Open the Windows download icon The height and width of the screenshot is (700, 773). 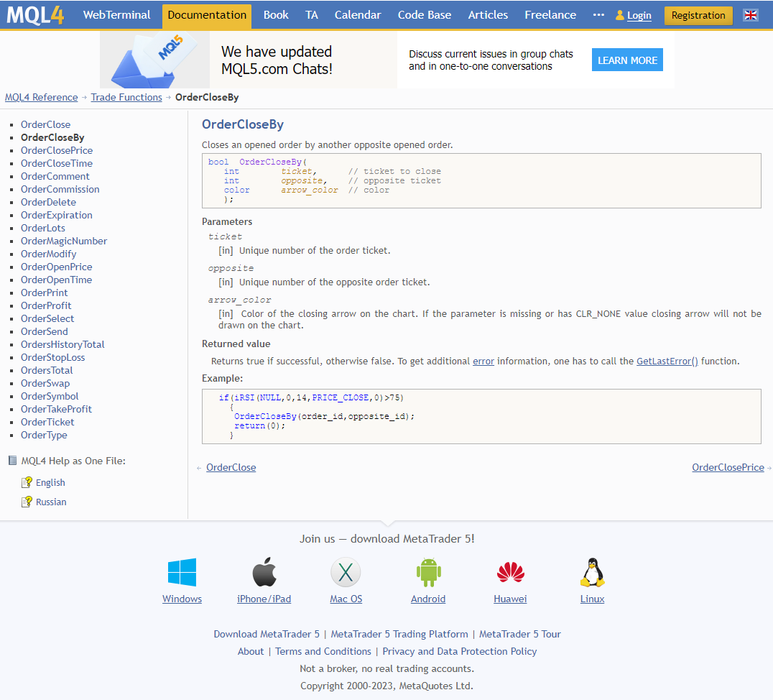(182, 572)
